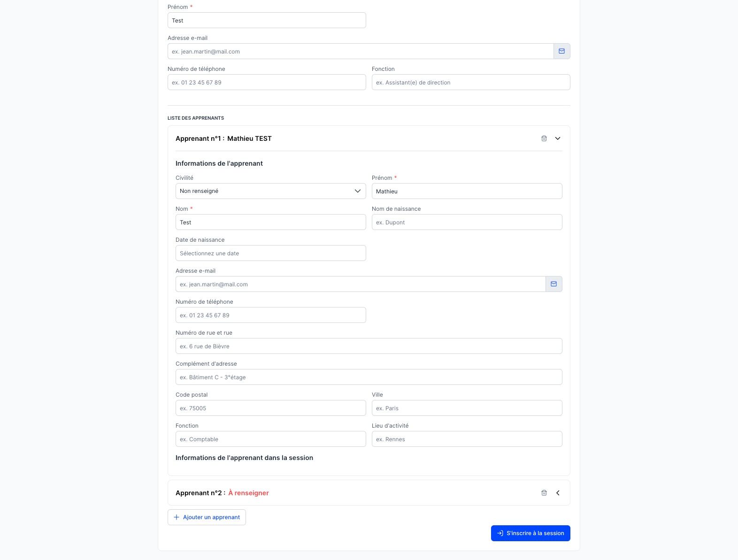The width and height of the screenshot is (738, 560).
Task: Click the mail icon beside the top e-mail field
Action: coord(561,51)
